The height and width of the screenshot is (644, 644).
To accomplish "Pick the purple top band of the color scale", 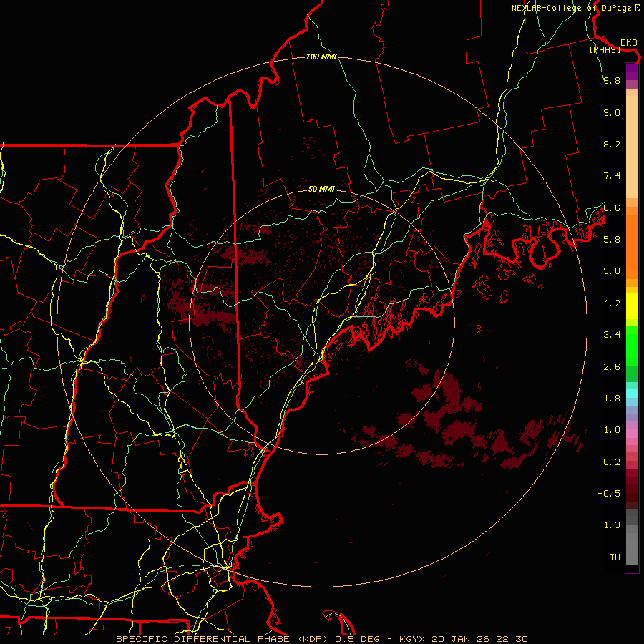I will pyautogui.click(x=632, y=72).
